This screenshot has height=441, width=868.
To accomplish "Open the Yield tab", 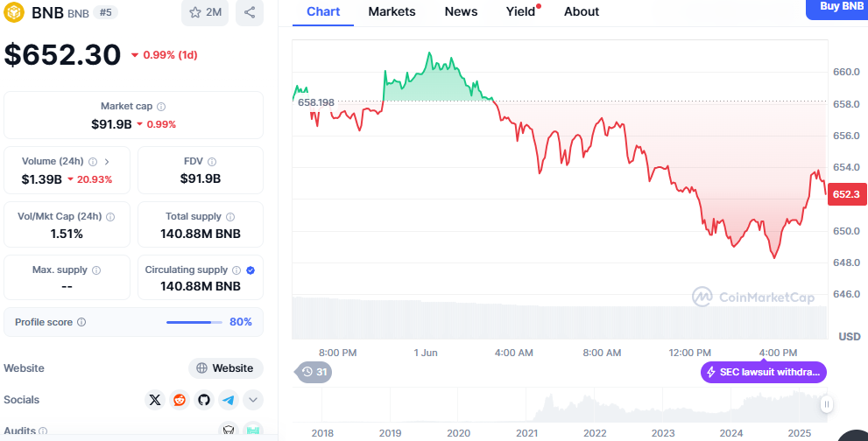I will click(x=521, y=11).
